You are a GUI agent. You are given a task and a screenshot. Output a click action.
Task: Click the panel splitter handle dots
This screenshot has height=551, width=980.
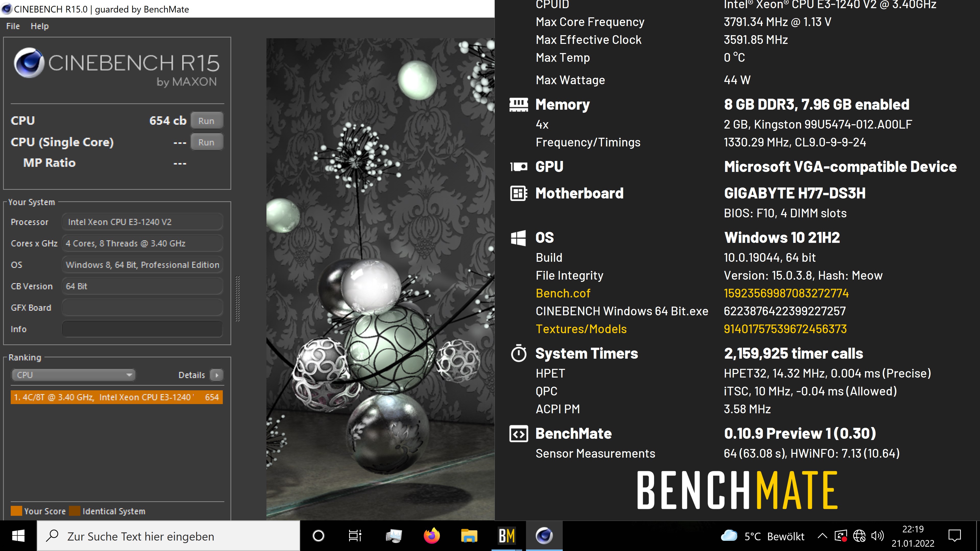point(238,299)
